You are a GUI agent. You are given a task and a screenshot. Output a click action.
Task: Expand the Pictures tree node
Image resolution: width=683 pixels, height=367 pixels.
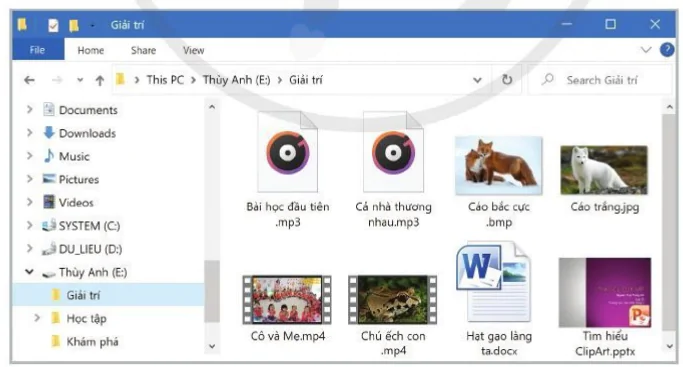[29, 178]
